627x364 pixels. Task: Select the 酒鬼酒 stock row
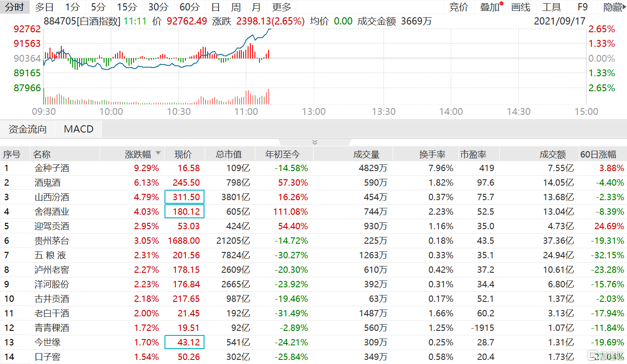click(313, 182)
